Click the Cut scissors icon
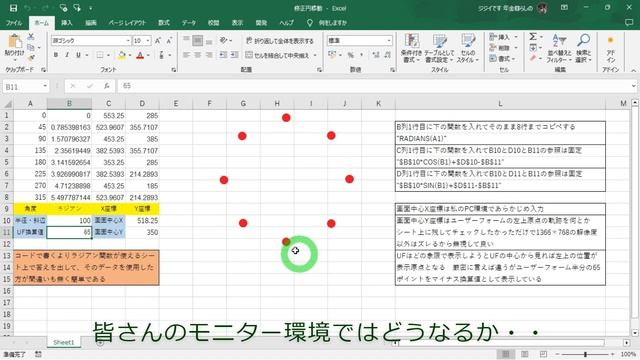Image resolution: width=640 pixels, height=360 pixels. click(31, 37)
